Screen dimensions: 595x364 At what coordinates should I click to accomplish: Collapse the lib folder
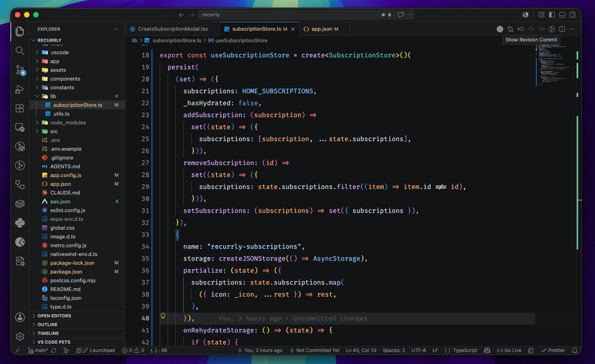(77, 96)
